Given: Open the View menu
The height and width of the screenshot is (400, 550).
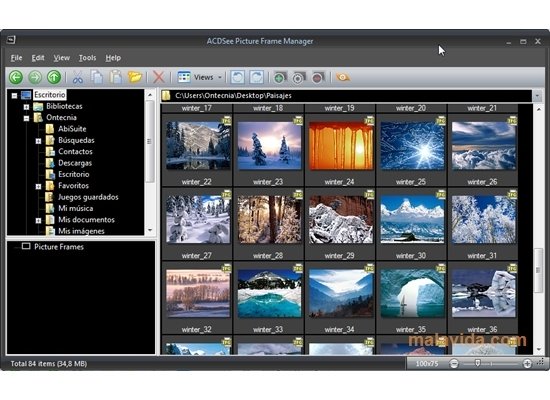Looking at the screenshot, I should [61, 58].
